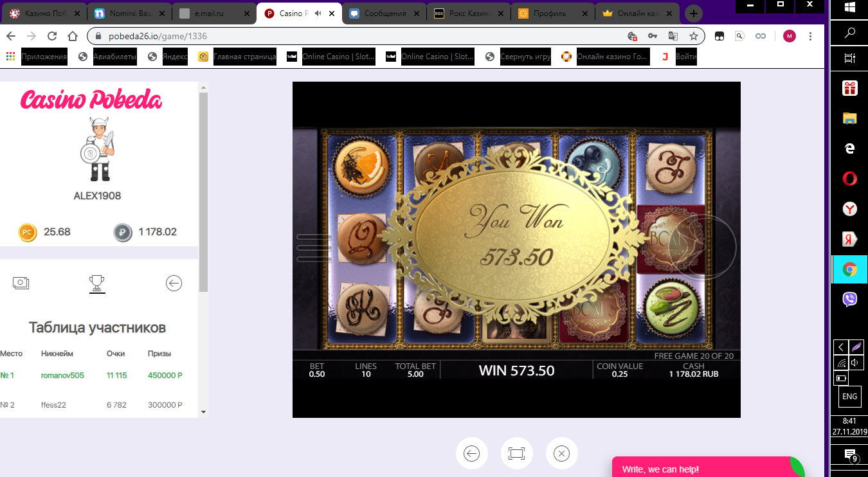Open the Chrome three-dot menu
Viewport: 868px width, 477px height.
tap(810, 37)
